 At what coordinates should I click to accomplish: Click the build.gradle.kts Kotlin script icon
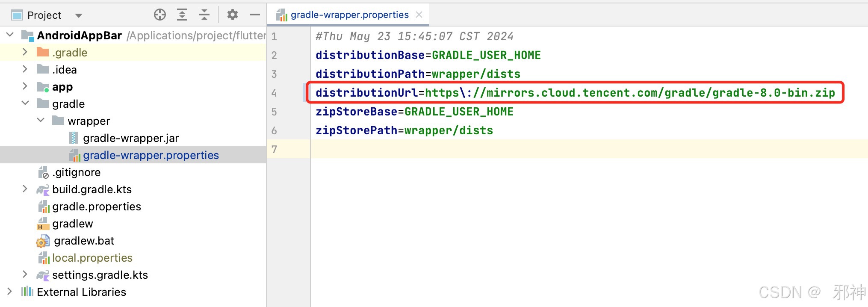click(x=43, y=189)
